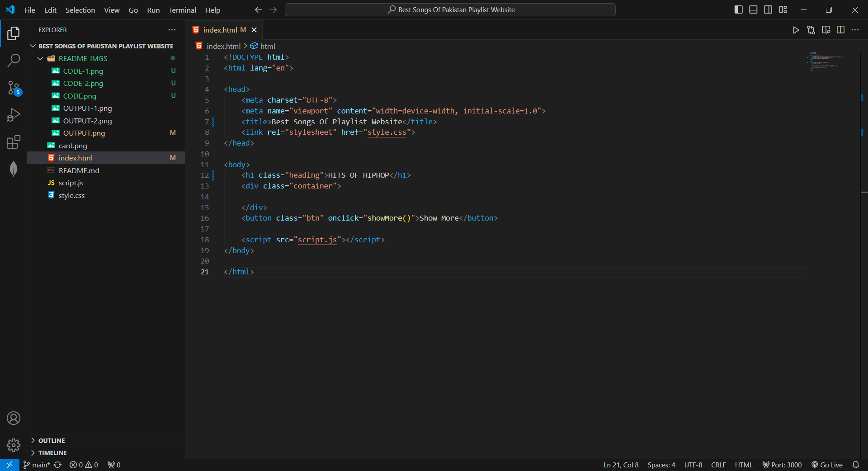The image size is (868, 471).
Task: Follow the script.js link in code
Action: click(317, 240)
